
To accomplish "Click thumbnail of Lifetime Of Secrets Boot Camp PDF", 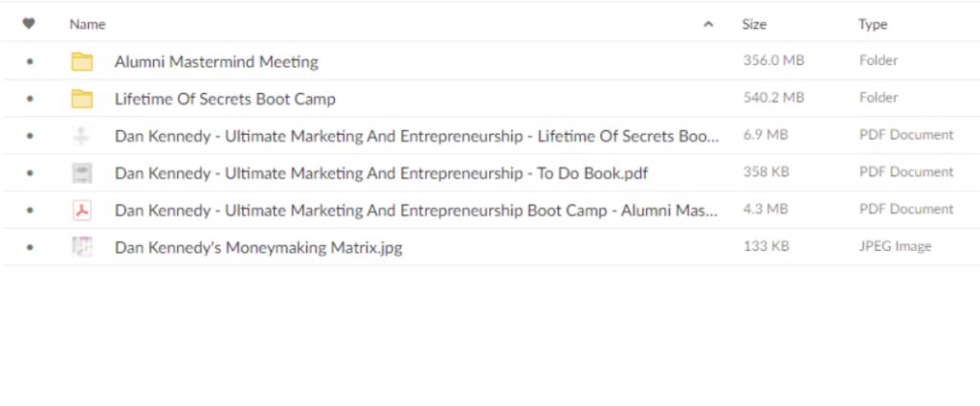I will (x=82, y=136).
